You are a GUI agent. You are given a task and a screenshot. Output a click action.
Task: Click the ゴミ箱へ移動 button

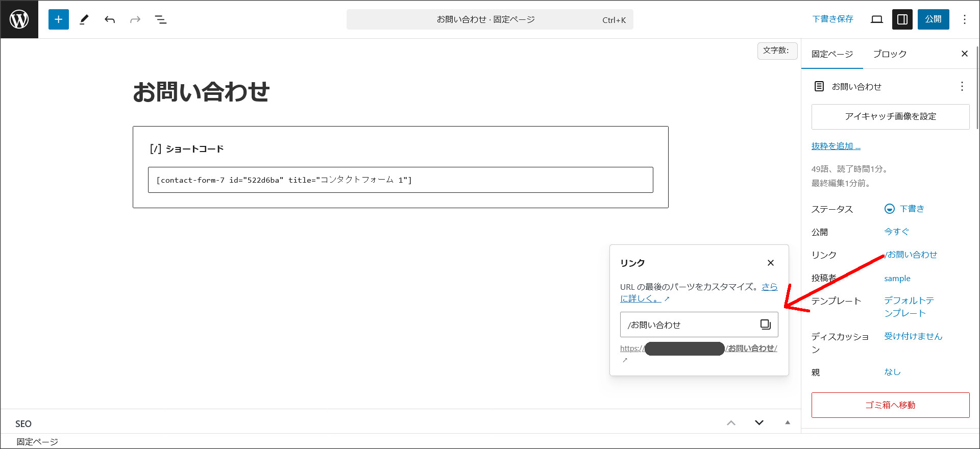(x=890, y=405)
